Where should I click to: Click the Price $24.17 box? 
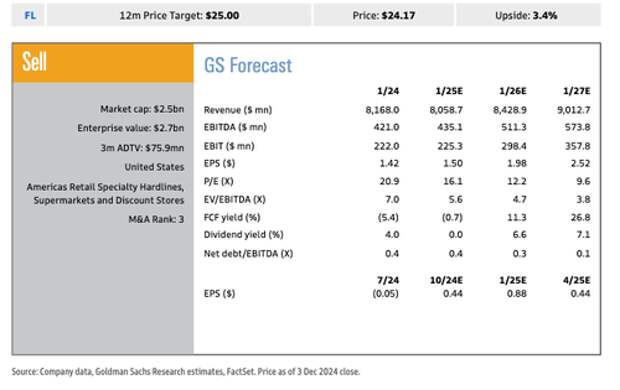[384, 15]
